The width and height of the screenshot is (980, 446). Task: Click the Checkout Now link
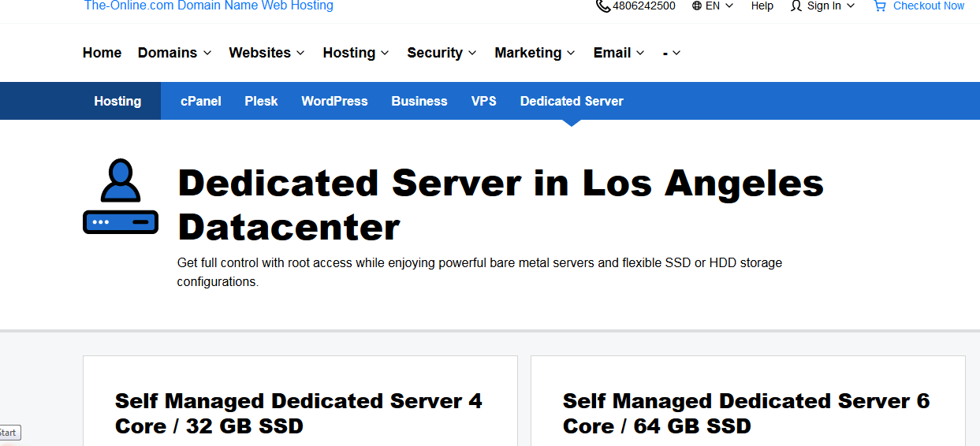928,6
